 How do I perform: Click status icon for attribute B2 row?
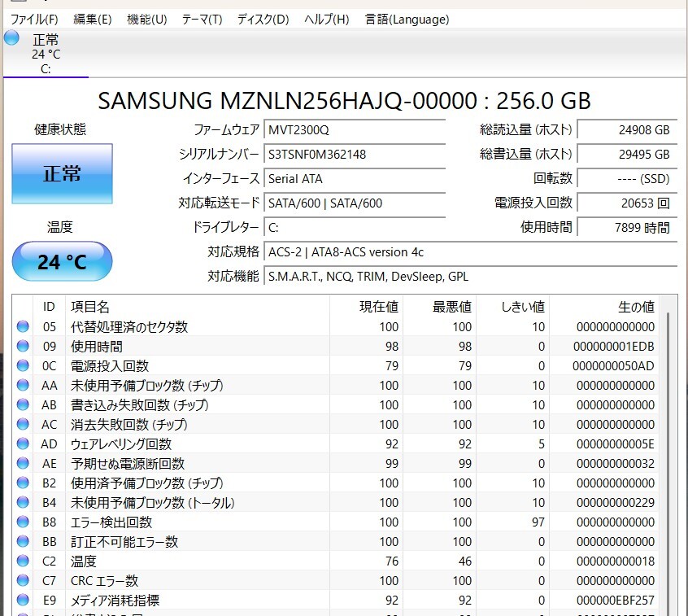tap(23, 483)
